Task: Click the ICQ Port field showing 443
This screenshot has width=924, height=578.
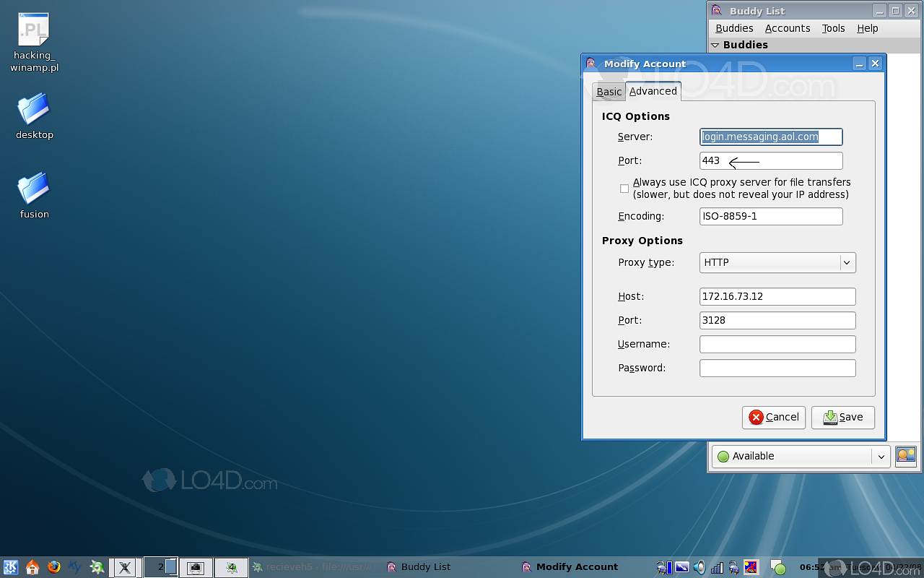Action: (771, 160)
